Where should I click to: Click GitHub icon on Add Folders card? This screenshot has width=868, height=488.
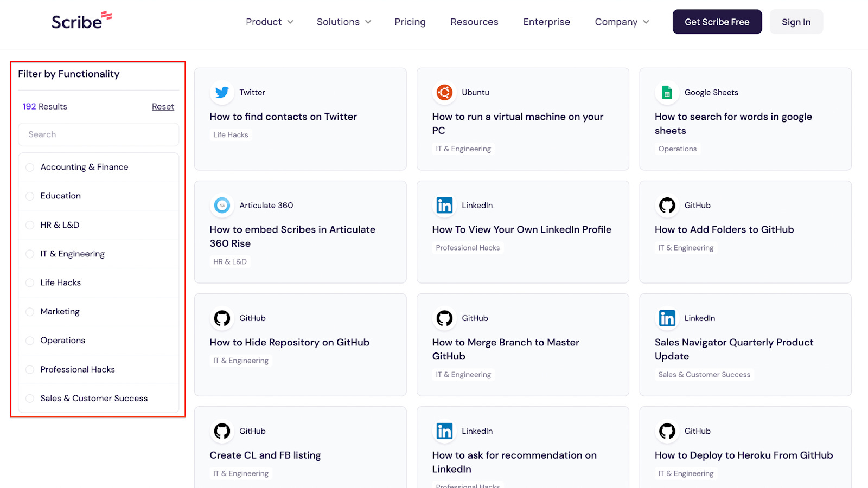tap(667, 206)
